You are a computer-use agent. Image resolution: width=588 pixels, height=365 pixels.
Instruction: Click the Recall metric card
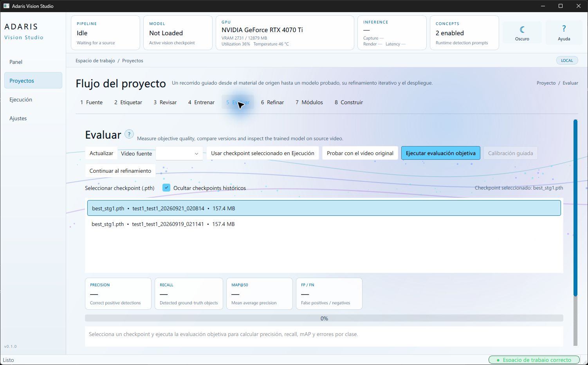(189, 294)
